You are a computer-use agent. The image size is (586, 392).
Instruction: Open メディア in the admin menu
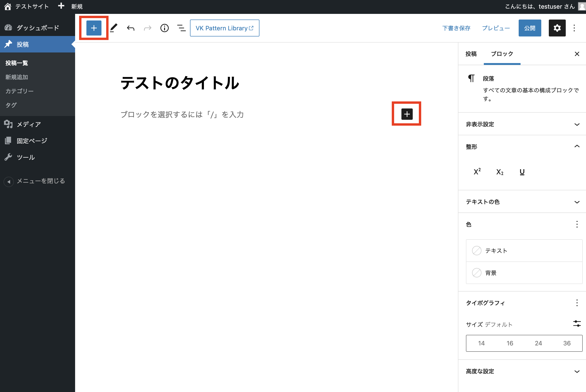pyautogui.click(x=29, y=124)
